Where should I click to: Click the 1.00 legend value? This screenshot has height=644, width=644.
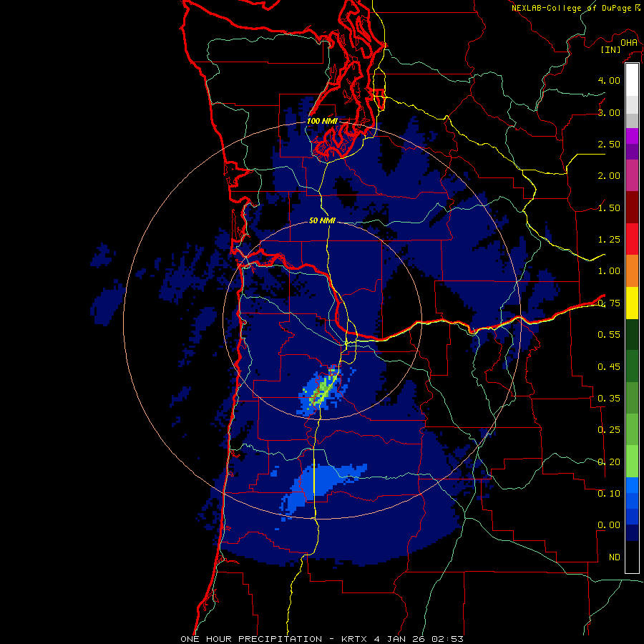point(609,271)
